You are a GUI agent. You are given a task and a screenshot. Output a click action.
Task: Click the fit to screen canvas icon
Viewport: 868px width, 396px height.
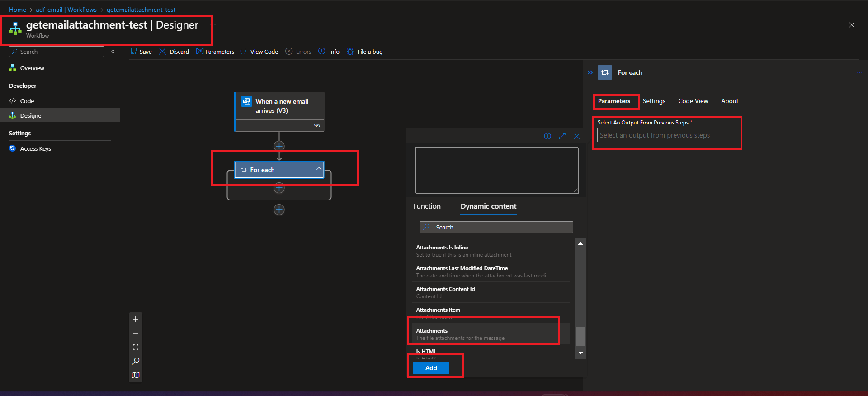[136, 347]
